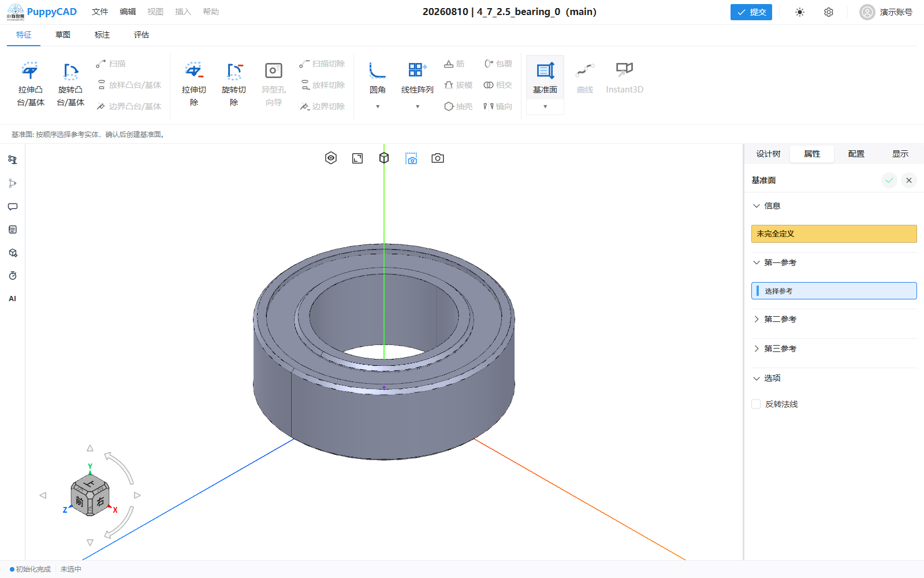Click the 放样凸台/基体 loft tool
Viewport: 924px width, 578px height.
(x=129, y=85)
